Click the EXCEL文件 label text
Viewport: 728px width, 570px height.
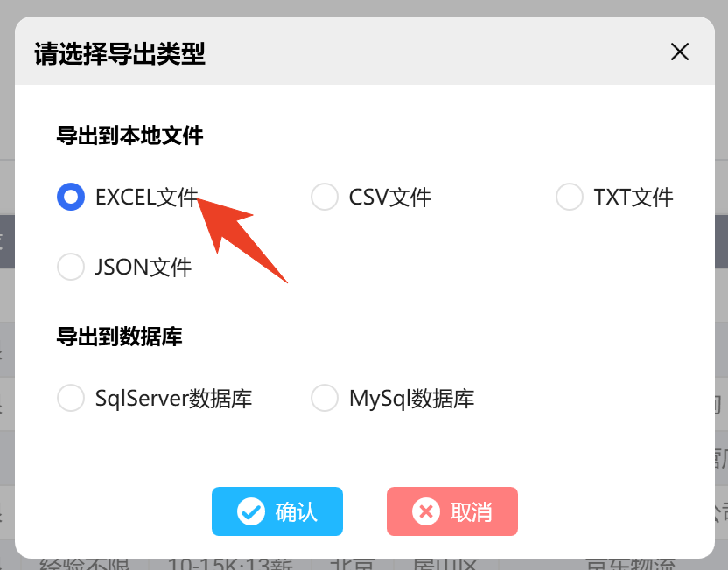click(x=147, y=197)
